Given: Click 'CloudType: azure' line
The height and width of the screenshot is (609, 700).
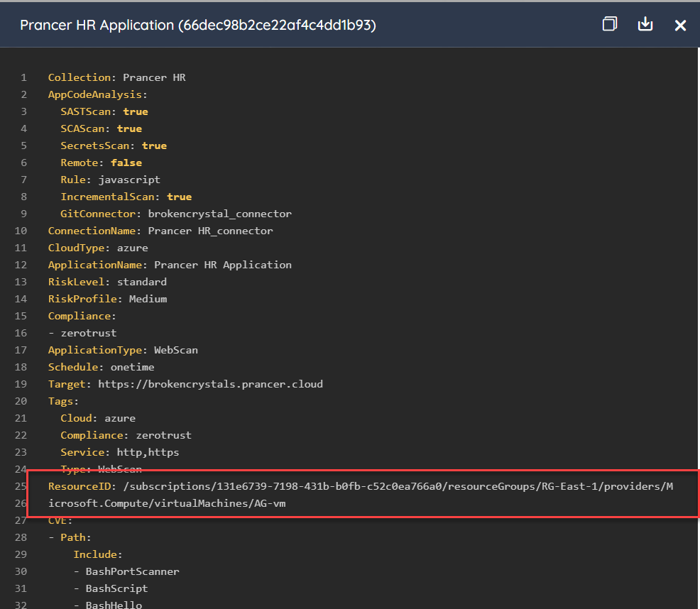Looking at the screenshot, I should click(98, 247).
